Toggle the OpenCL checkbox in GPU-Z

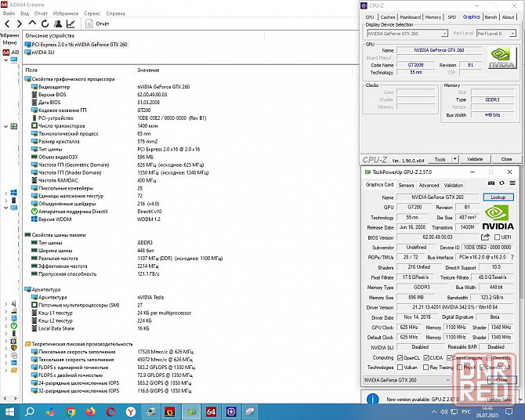coord(400,357)
